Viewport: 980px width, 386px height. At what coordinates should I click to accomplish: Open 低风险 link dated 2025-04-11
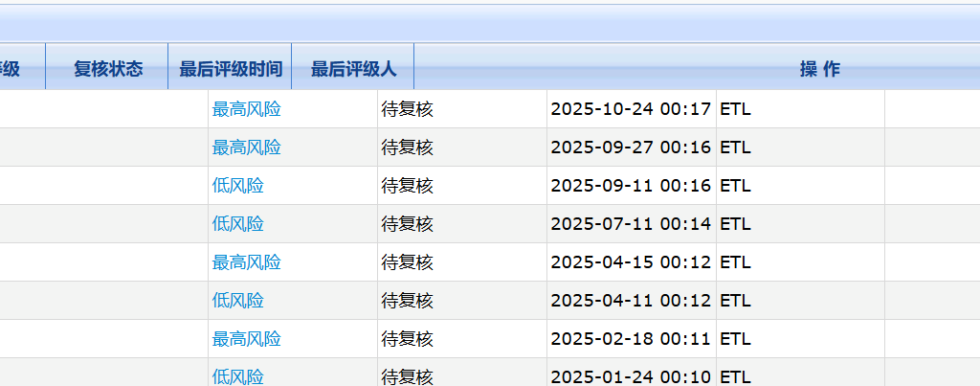click(x=237, y=301)
